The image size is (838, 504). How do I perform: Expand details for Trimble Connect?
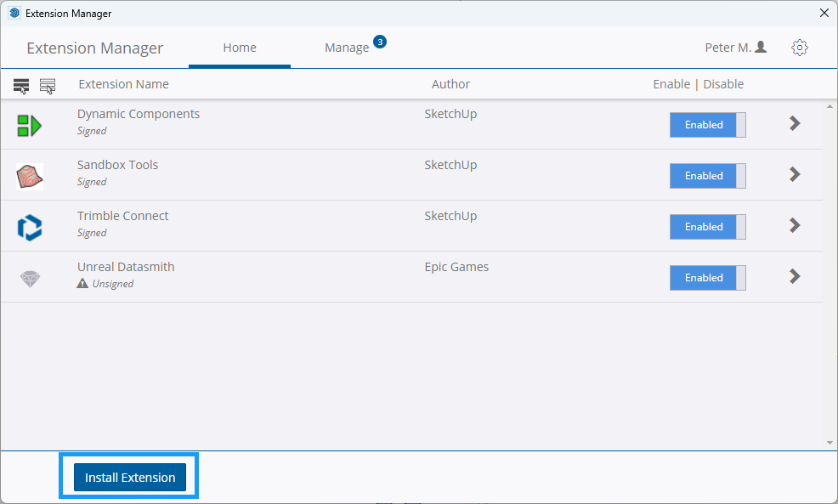tap(794, 225)
